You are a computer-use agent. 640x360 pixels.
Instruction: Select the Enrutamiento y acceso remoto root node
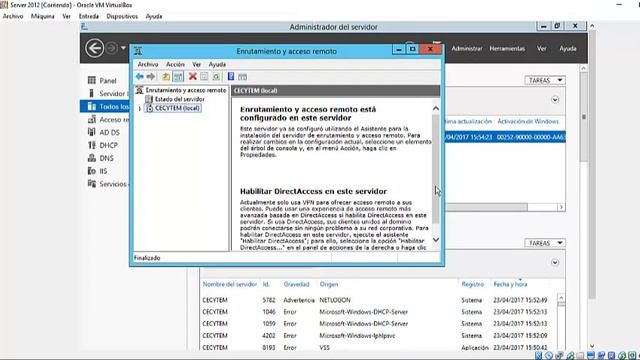(x=186, y=90)
